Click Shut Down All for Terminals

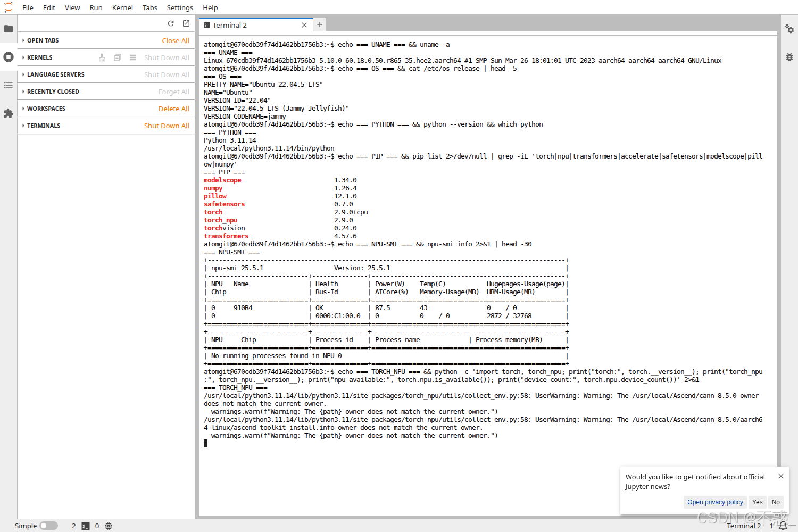point(167,126)
